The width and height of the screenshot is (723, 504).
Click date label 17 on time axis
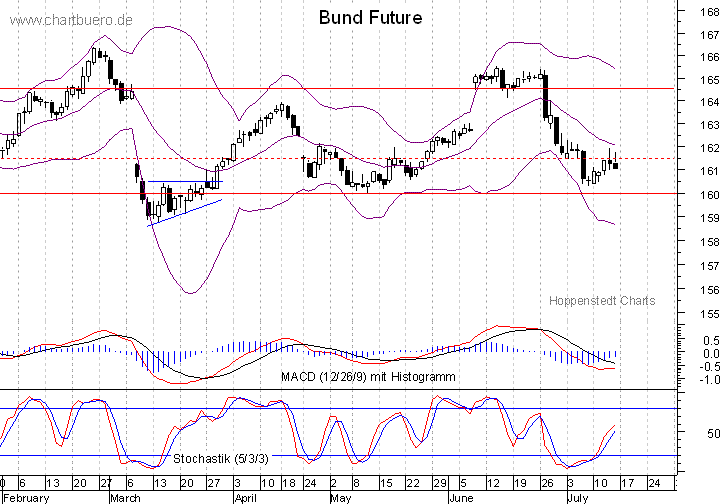click(x=628, y=483)
